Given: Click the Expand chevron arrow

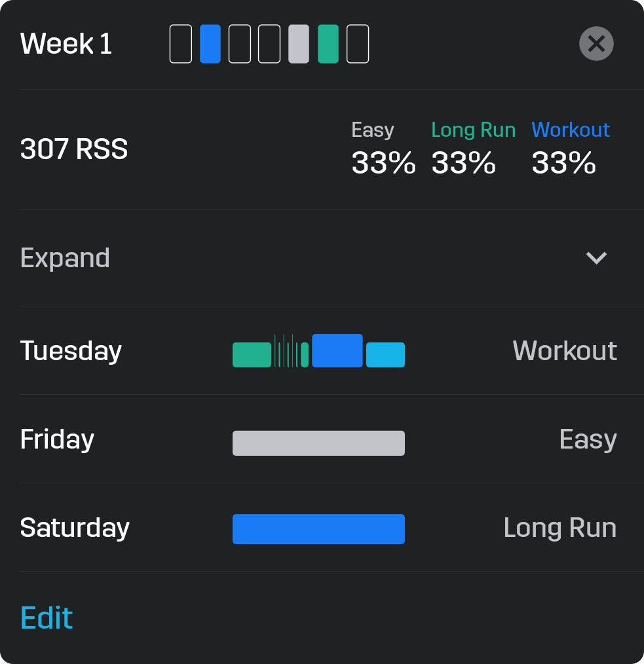Looking at the screenshot, I should pos(596,257).
